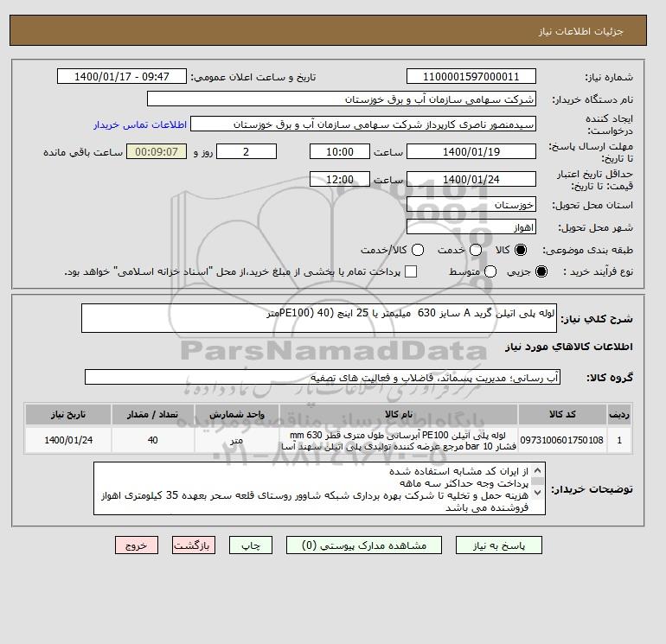Click the unit cell متر

click(237, 440)
